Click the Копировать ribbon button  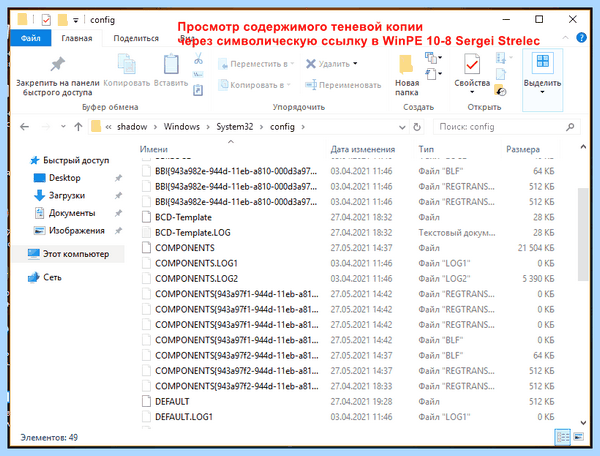[127, 70]
